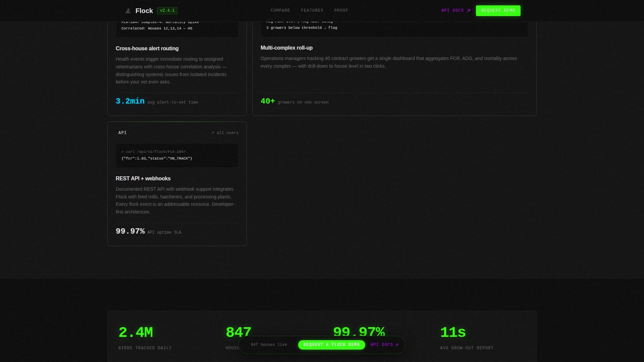644x362 pixels.
Task: Click the '40+' growers metric
Action: (268, 101)
